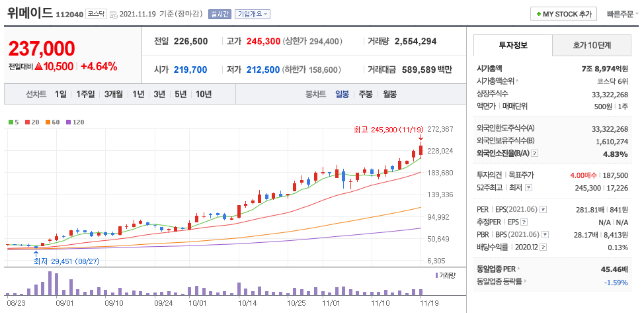Click the 11/19 date label on chart axis
The width and height of the screenshot is (644, 313).
(429, 302)
